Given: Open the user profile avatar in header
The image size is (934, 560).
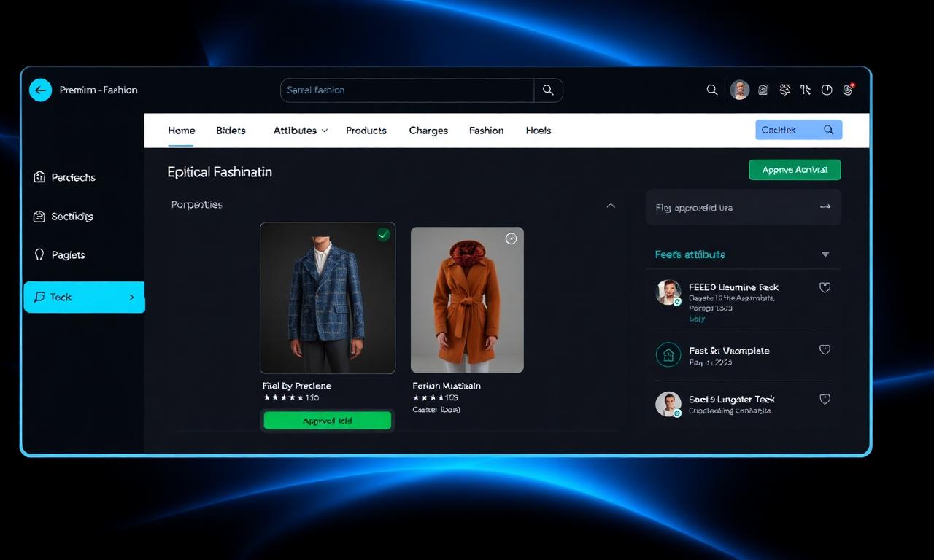Looking at the screenshot, I should pyautogui.click(x=740, y=90).
